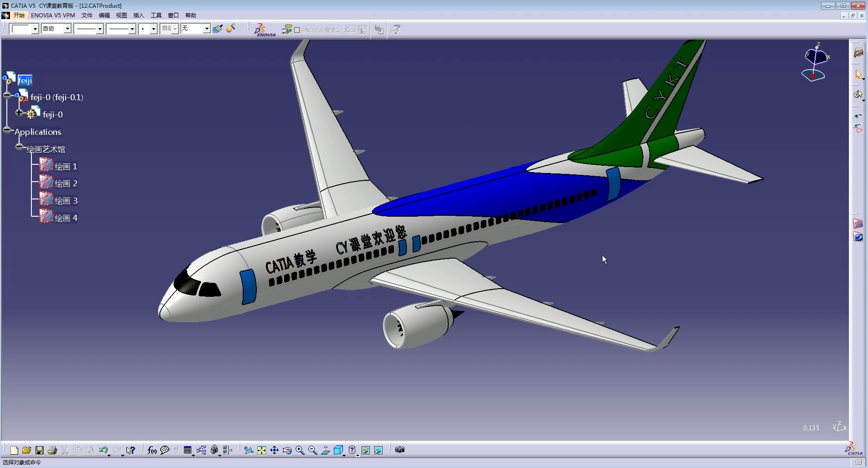Click the Save file icon
This screenshot has width=868, height=468.
click(x=40, y=450)
